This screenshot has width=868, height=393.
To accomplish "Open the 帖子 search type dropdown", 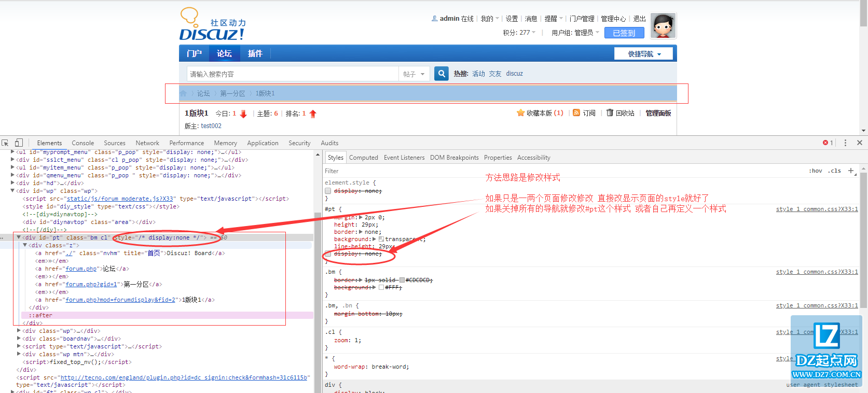I will [414, 74].
